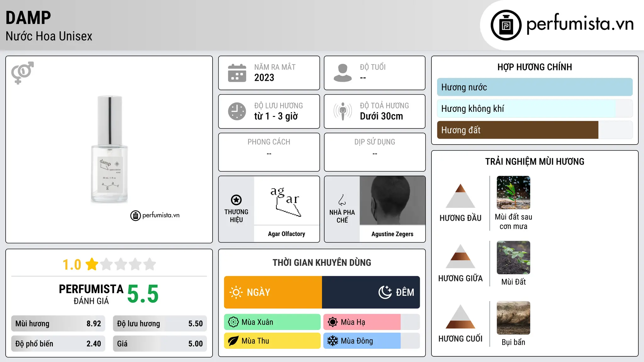Click the Trải Nghiệm Mùi Hương section heading
644x362 pixels.
coord(535,162)
